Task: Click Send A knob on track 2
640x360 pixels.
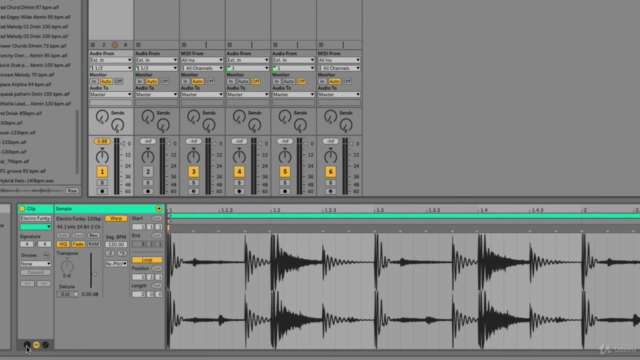Action: click(148, 117)
